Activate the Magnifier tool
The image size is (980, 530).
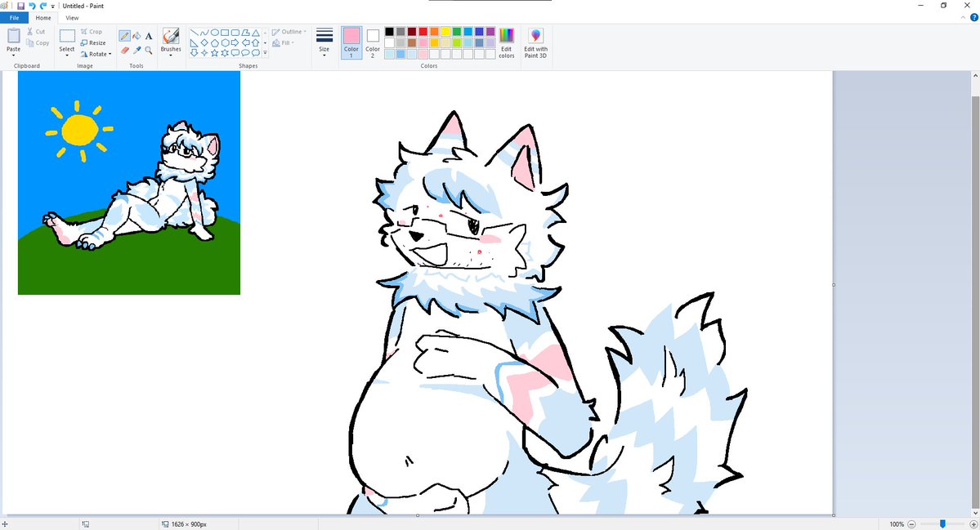tap(148, 49)
